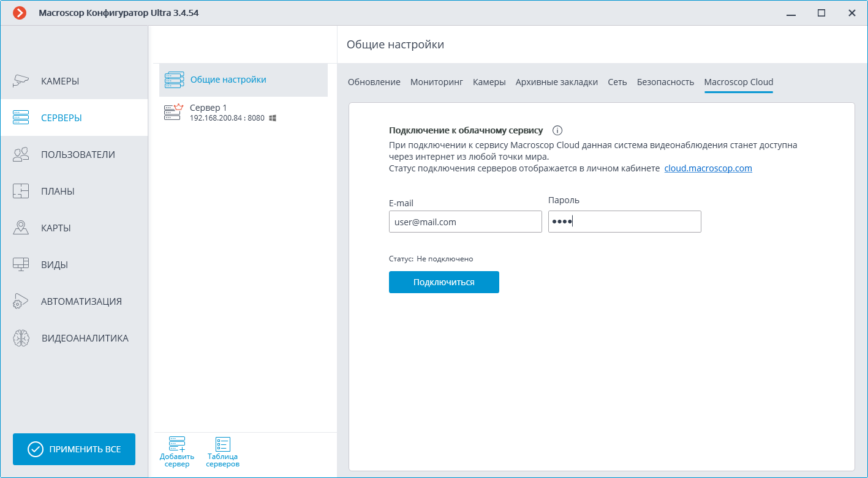Viewport: 868px width, 478px height.
Task: Maximize the Configurator window
Action: [821, 13]
